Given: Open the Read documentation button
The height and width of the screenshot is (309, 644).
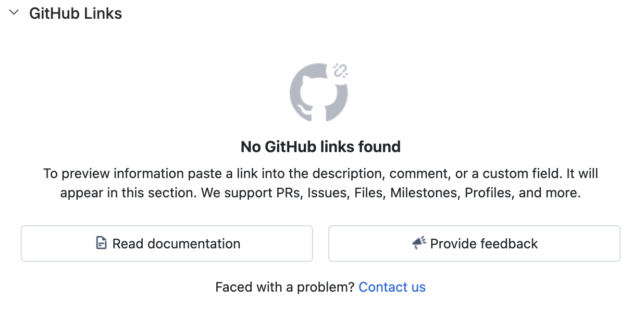Looking at the screenshot, I should pos(167,244).
